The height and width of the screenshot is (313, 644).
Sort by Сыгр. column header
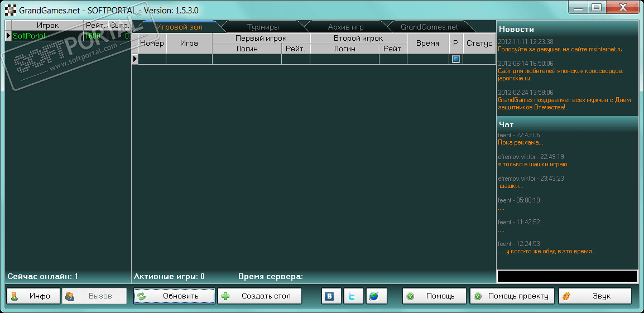pyautogui.click(x=119, y=26)
